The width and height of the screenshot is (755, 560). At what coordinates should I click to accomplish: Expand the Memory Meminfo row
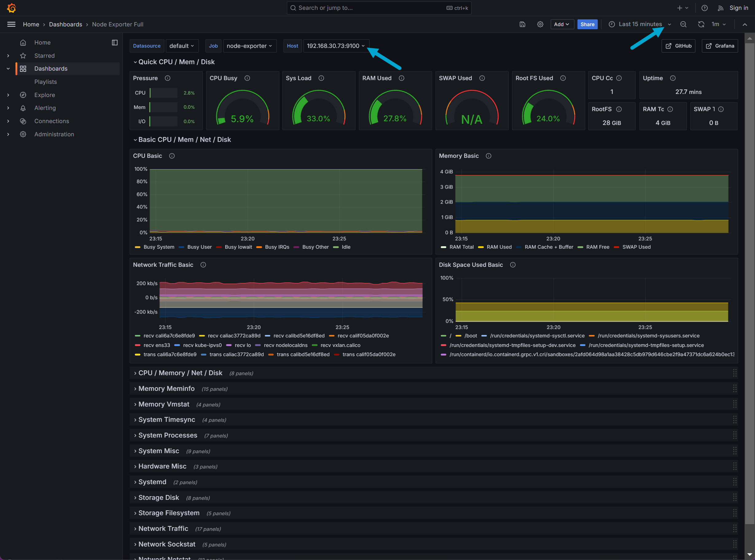click(x=166, y=389)
